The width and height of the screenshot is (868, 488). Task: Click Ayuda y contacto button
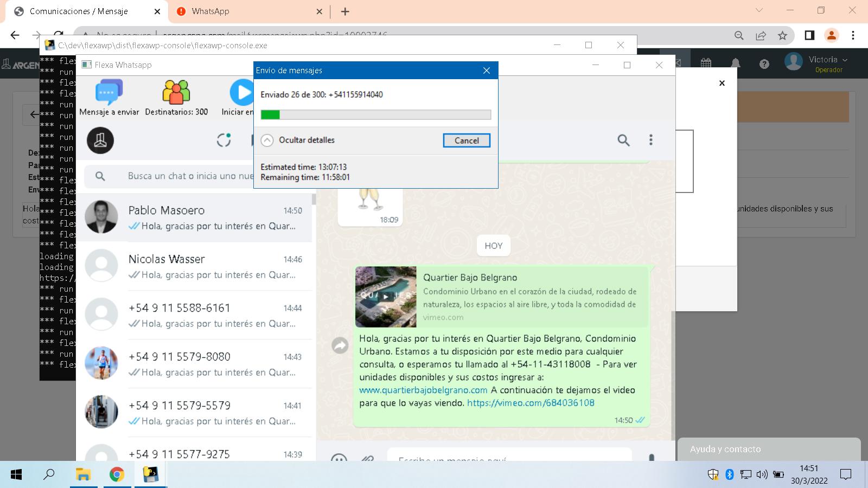(x=769, y=449)
